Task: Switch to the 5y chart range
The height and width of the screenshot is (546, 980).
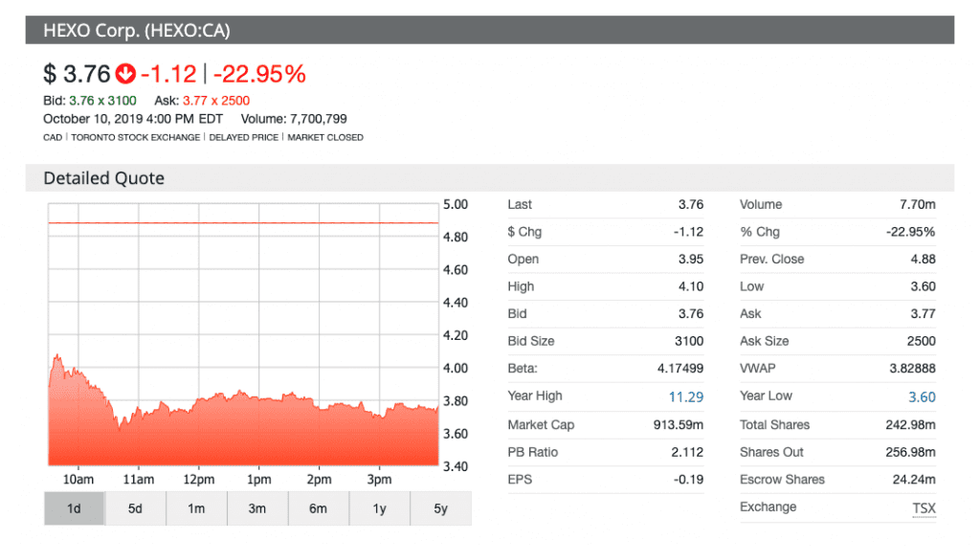Action: 441,508
